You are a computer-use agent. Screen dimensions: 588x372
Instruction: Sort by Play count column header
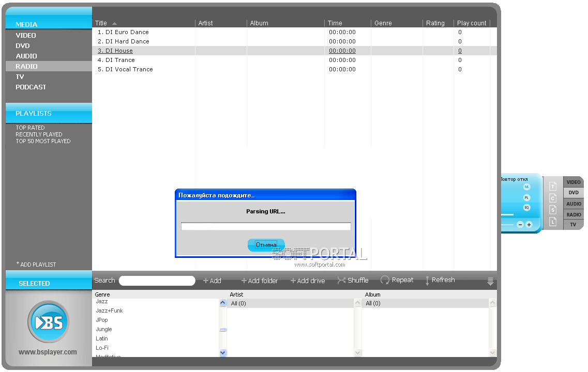[x=472, y=23]
